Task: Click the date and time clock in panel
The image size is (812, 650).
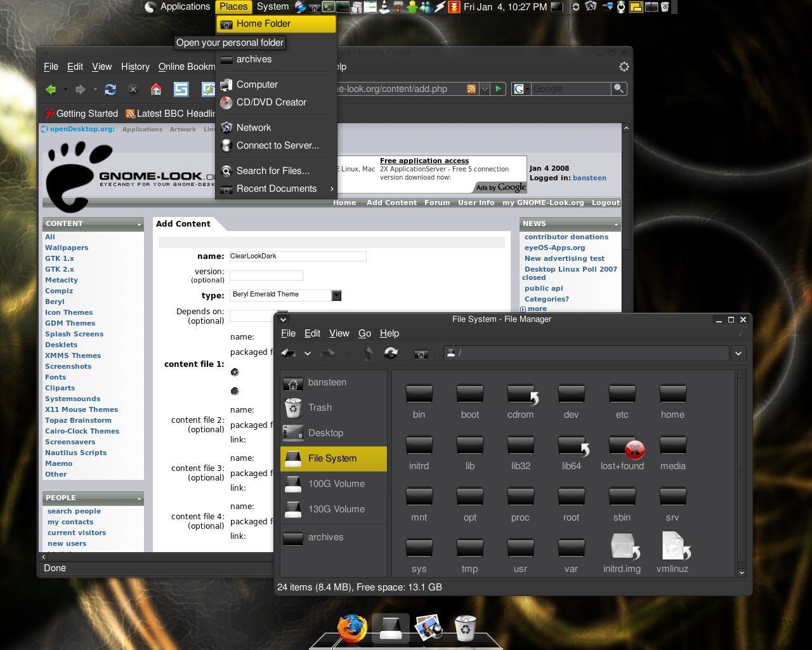Action: click(x=506, y=7)
